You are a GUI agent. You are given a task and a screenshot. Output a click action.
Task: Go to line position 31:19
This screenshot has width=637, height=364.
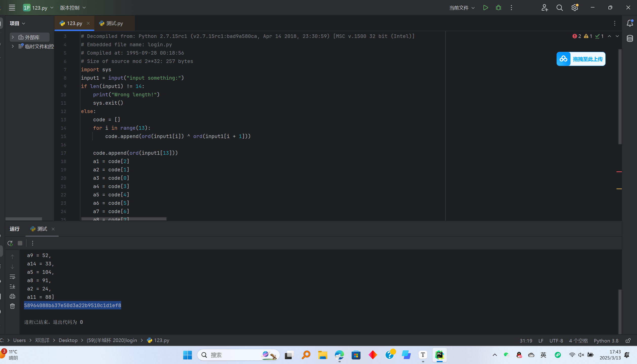[x=526, y=340]
